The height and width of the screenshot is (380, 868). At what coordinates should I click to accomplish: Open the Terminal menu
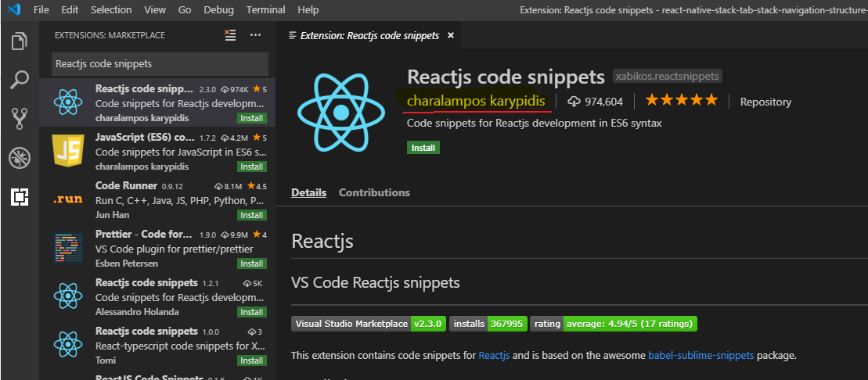point(265,10)
